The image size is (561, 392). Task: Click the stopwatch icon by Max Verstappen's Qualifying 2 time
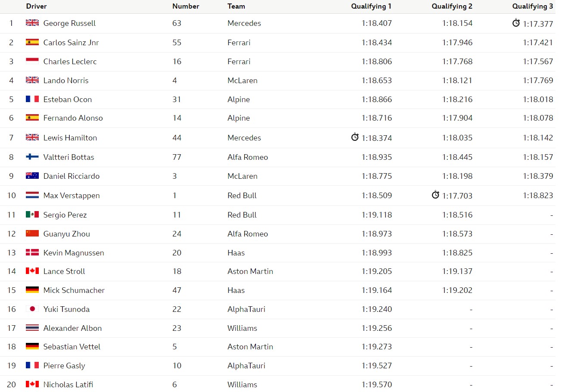click(x=436, y=195)
